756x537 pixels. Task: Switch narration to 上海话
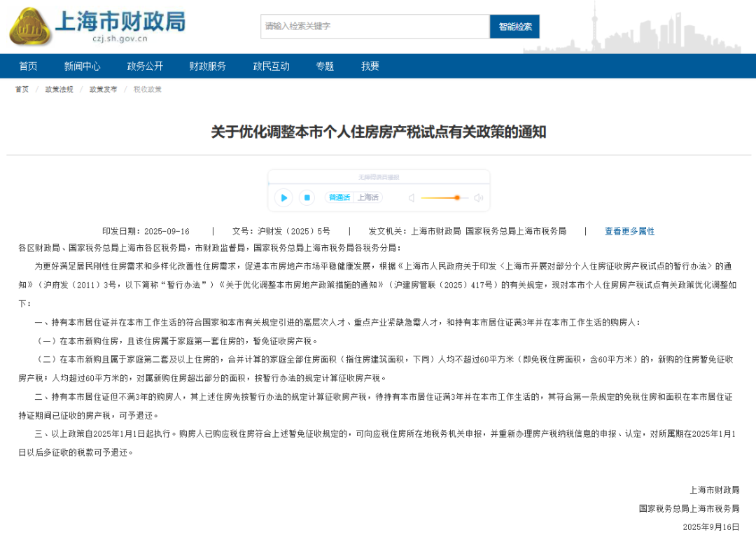(368, 197)
